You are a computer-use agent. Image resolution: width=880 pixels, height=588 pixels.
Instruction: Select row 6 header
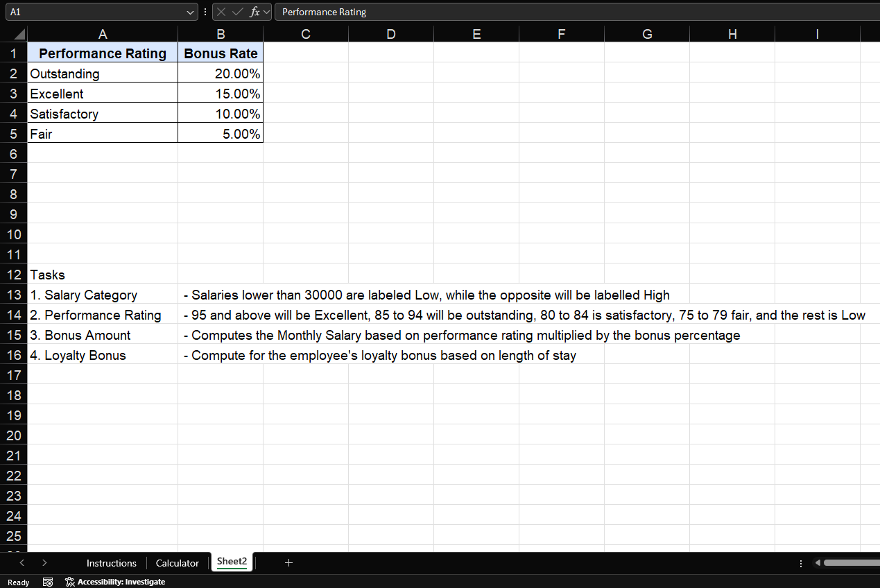[x=14, y=154]
